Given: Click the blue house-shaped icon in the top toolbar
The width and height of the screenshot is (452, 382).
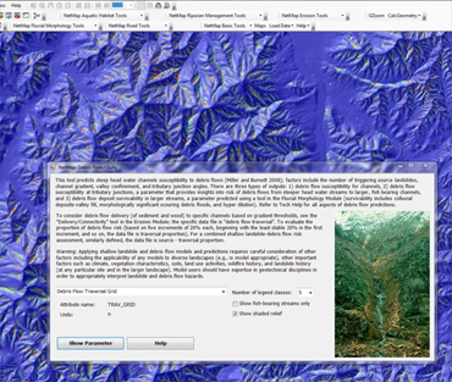Looking at the screenshot, I should pyautogui.click(x=158, y=5).
